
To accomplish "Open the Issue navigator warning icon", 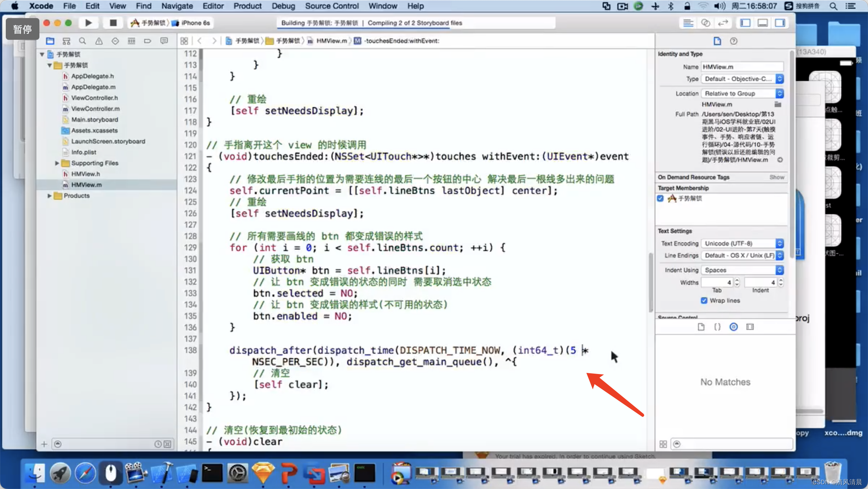I will point(99,41).
